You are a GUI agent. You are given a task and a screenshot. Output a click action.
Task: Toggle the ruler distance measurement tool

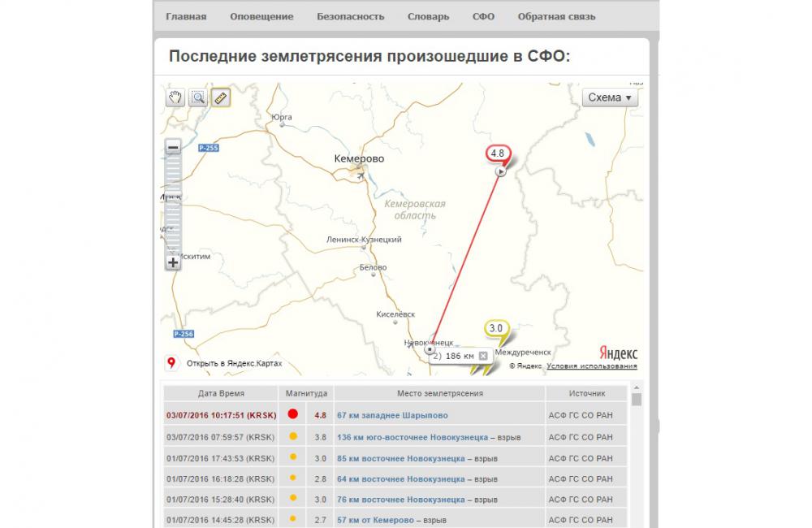coord(220,98)
